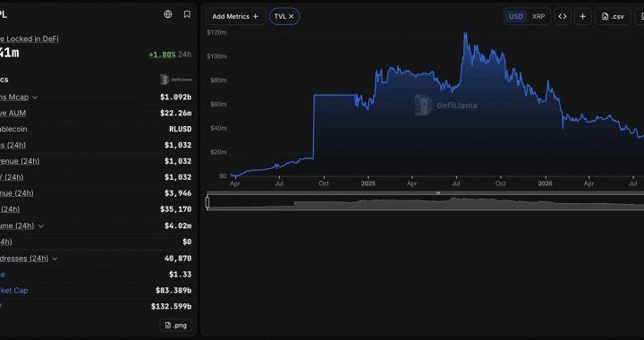Click the plus icon beside embed button
The height and width of the screenshot is (340, 644).
583,16
